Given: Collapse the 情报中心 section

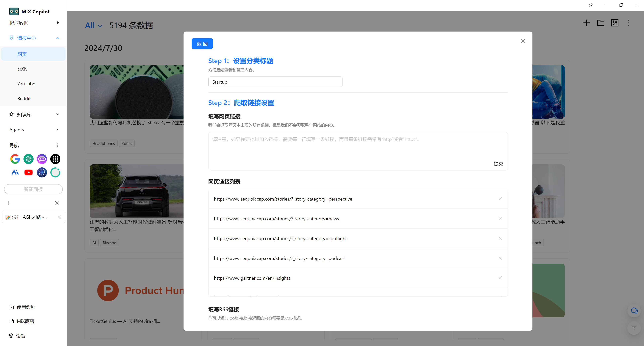Looking at the screenshot, I should coord(58,38).
